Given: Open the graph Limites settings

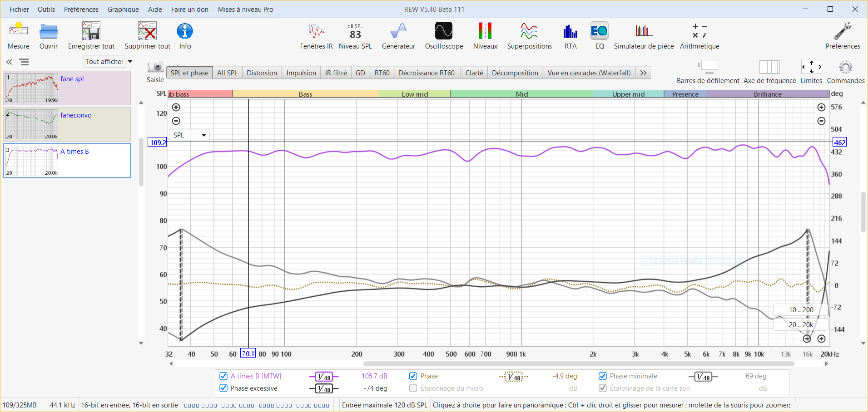Looking at the screenshot, I should click(811, 72).
